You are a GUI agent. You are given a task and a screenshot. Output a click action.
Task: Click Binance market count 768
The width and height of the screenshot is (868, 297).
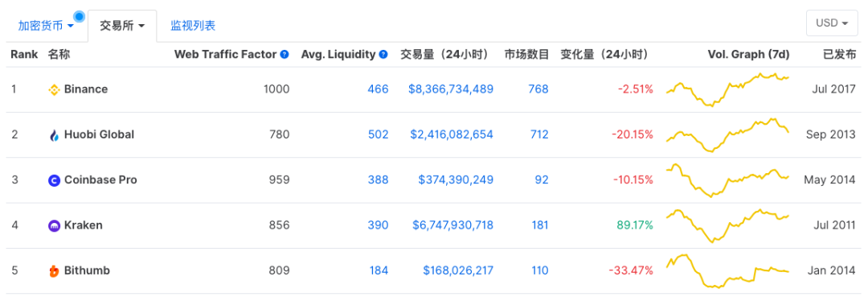tap(538, 89)
